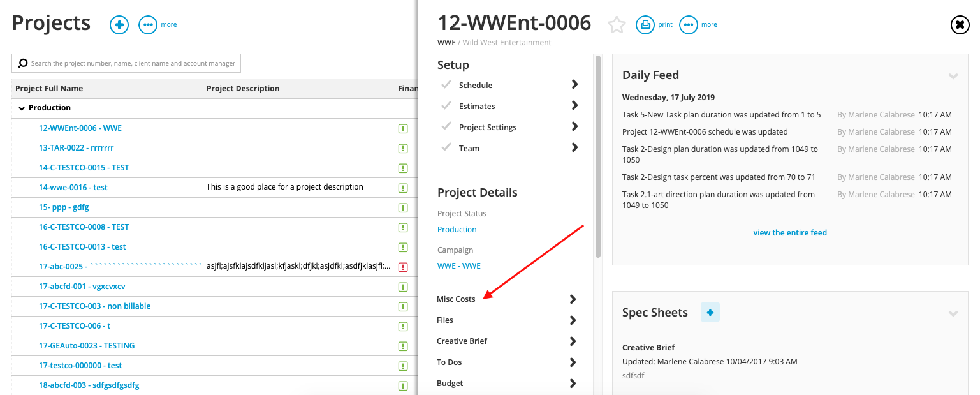The height and width of the screenshot is (395, 980).
Task: Print the project using the printer icon
Action: pyautogui.click(x=645, y=25)
